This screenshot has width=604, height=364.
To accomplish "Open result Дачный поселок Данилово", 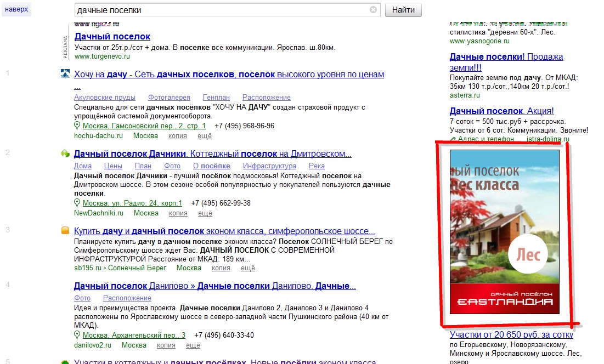I will 215,286.
